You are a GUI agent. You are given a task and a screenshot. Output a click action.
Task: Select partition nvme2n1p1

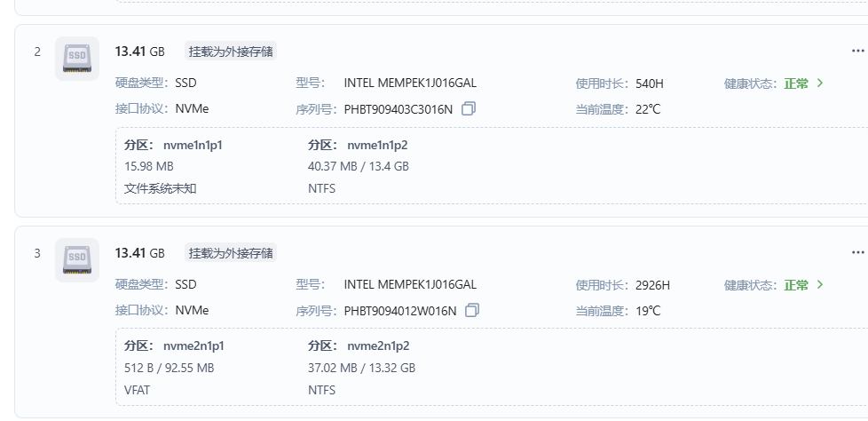(x=193, y=346)
